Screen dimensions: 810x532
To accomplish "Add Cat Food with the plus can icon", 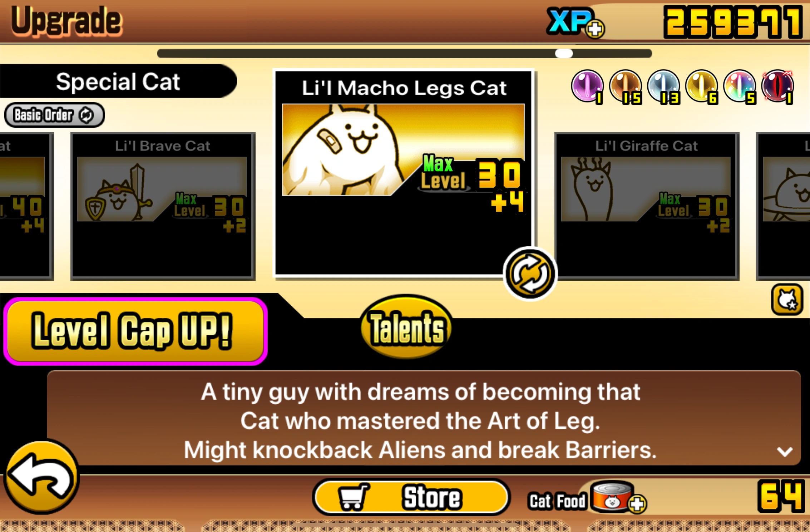I will click(637, 504).
